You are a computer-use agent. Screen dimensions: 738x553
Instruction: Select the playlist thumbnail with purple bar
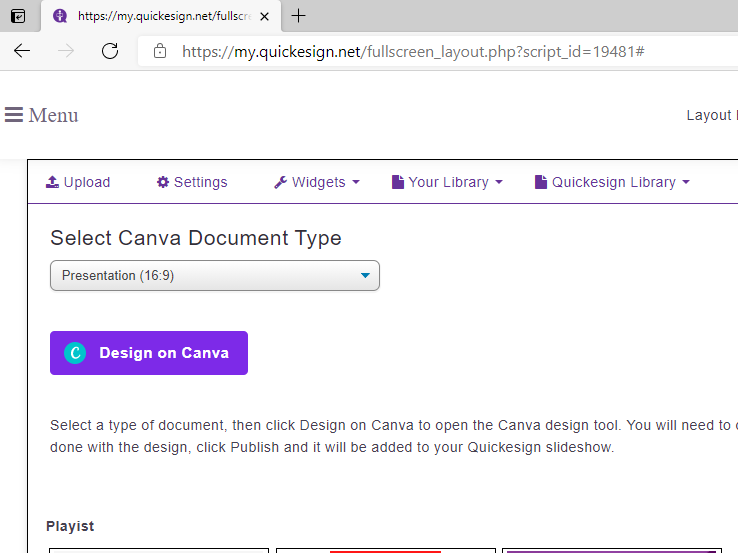point(612,551)
